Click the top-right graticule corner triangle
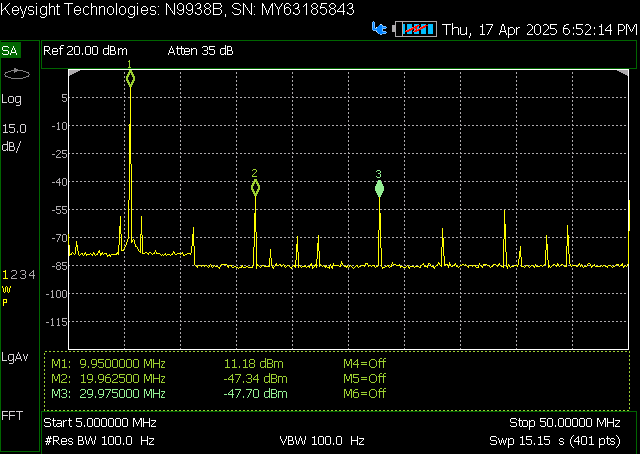This screenshot has width=640, height=454. [x=622, y=73]
